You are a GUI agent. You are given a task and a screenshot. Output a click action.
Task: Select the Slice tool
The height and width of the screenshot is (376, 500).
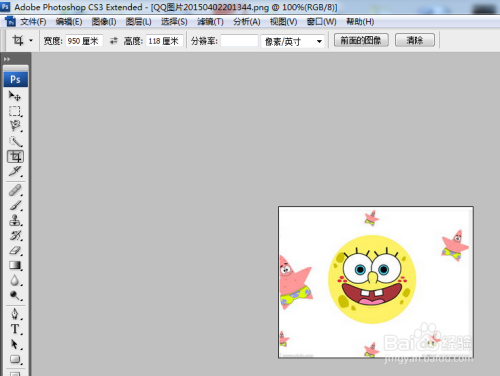click(x=15, y=171)
